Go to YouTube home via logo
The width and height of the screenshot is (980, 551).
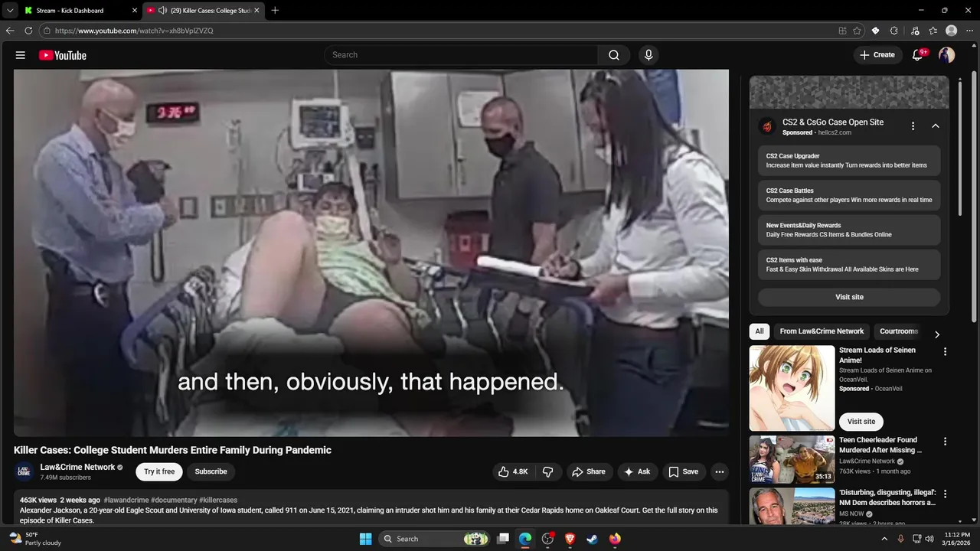(x=63, y=55)
